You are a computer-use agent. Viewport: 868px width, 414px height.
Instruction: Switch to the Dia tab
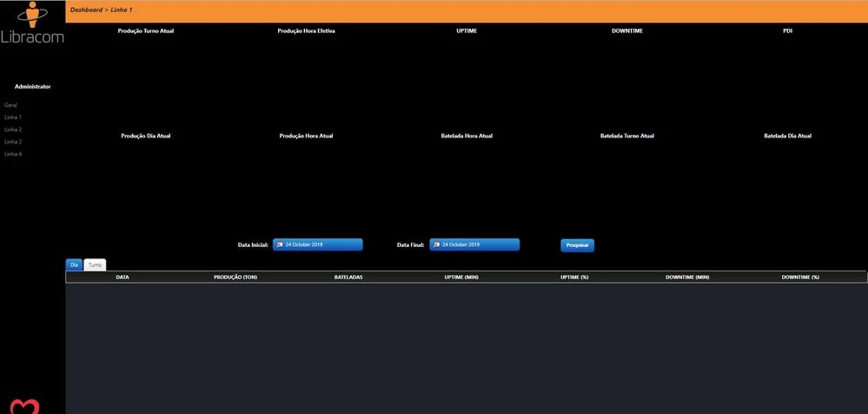click(74, 265)
